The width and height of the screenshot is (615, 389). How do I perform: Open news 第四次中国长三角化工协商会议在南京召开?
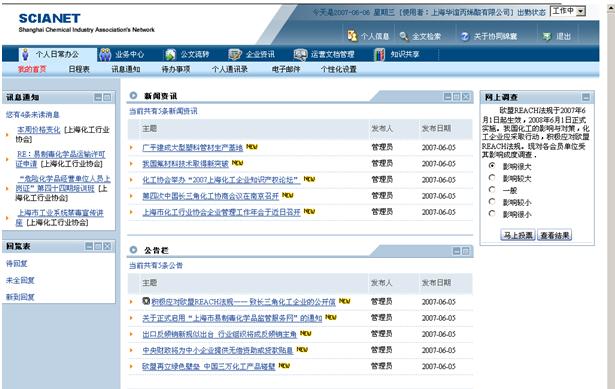coord(211,196)
